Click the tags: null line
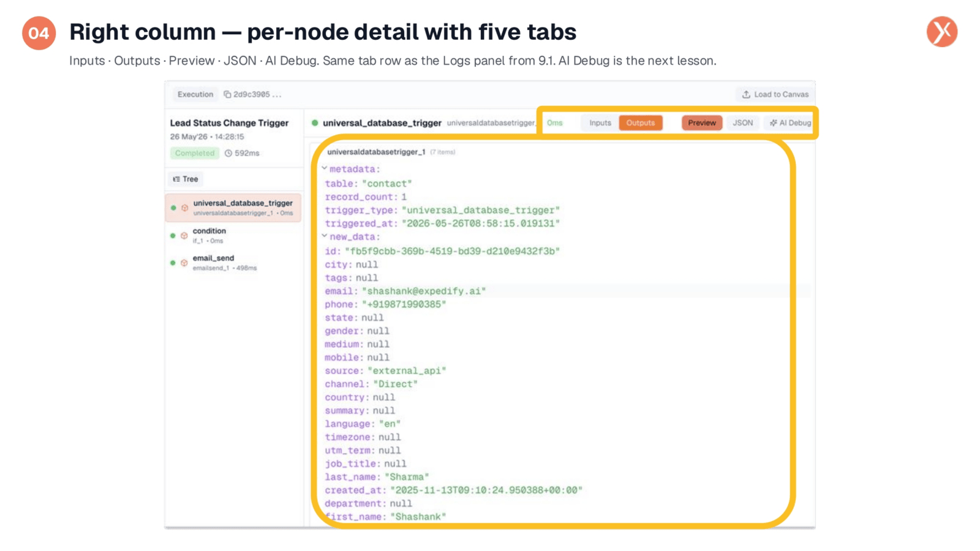This screenshot has width=980, height=551. (x=352, y=278)
